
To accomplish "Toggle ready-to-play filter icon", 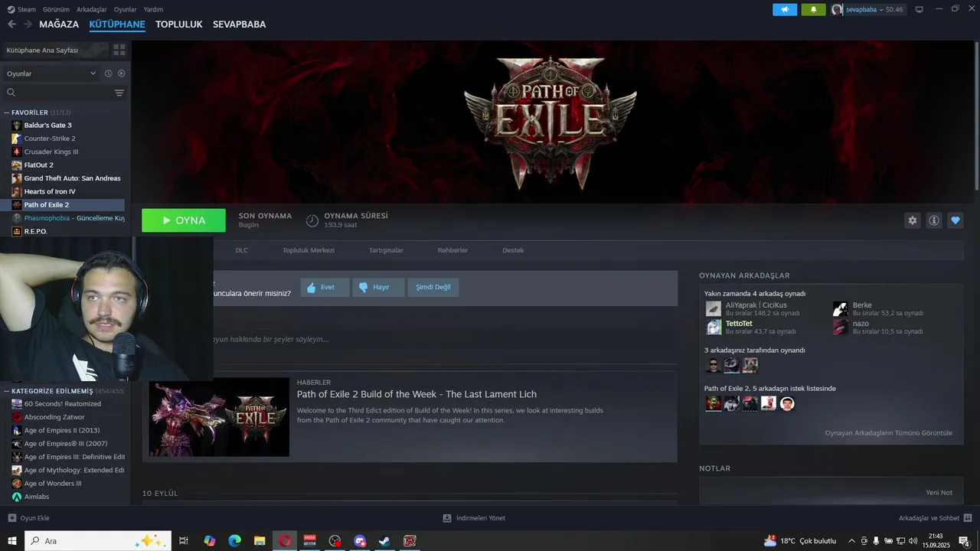I will 121,73.
